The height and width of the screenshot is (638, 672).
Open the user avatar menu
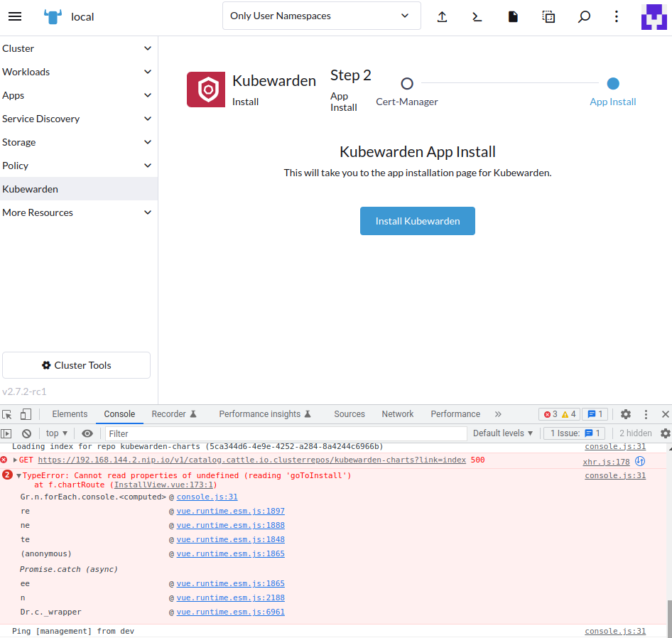(654, 16)
